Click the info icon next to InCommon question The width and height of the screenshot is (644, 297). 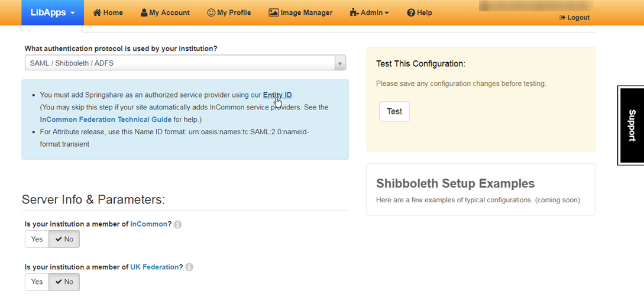click(177, 225)
